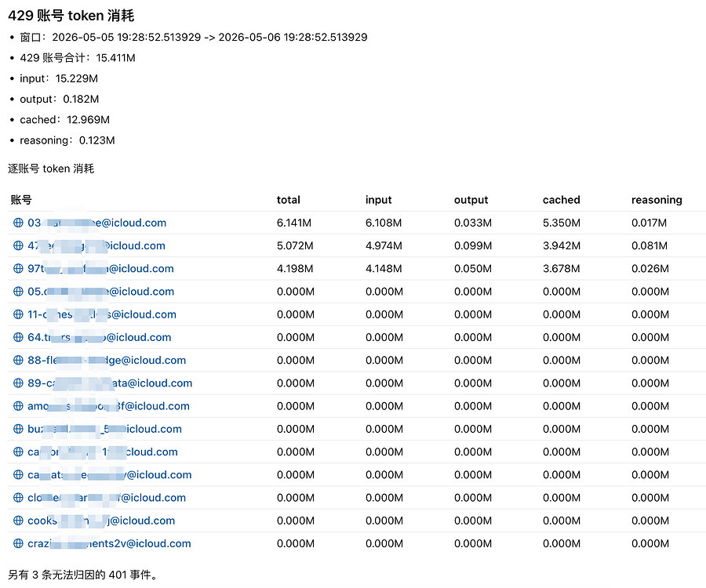Click the globe icon next to the 05. account
706x588 pixels.
pos(18,292)
